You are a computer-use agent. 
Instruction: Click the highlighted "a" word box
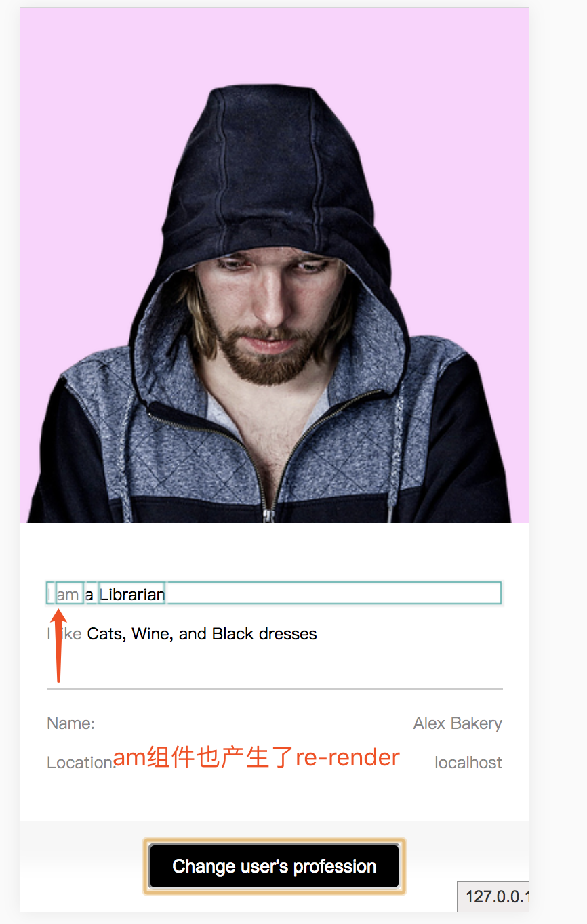92,593
